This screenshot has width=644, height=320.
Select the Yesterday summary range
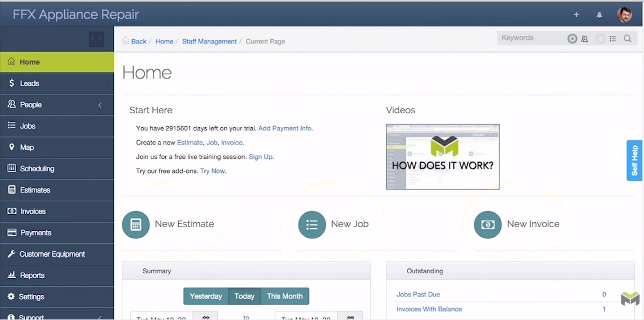point(206,296)
